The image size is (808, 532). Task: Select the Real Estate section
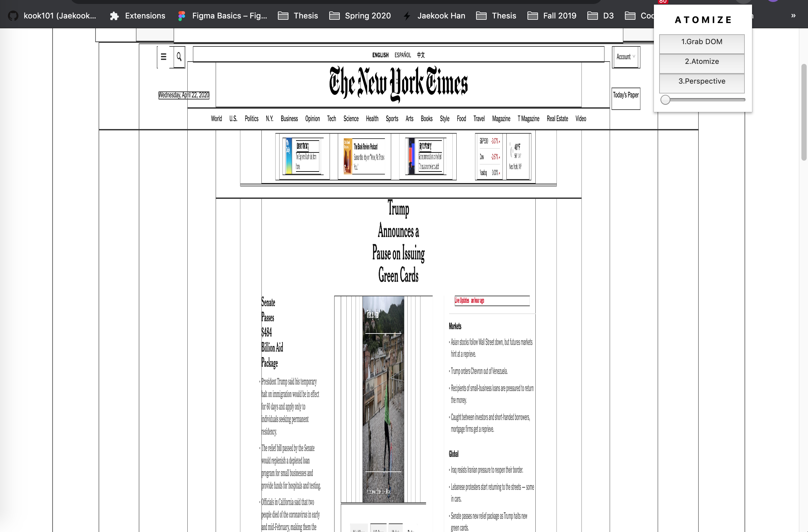click(x=557, y=119)
